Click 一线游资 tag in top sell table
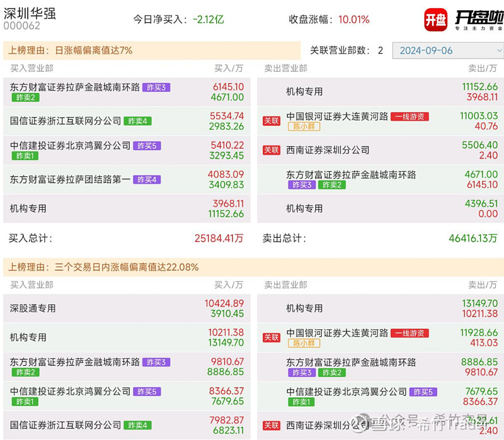This screenshot has height=440, width=504. 410,116
